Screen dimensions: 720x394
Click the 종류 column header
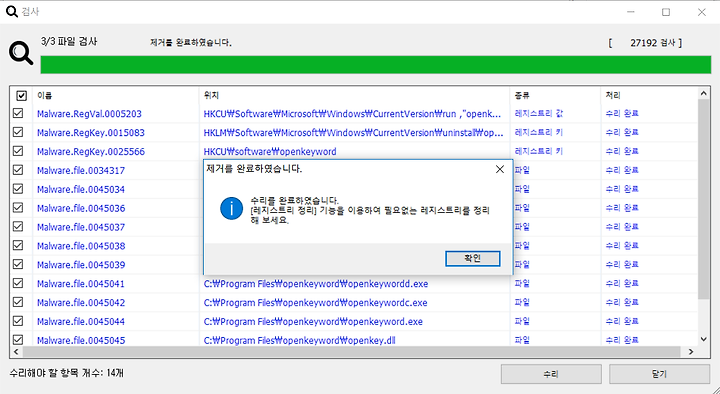(555, 96)
